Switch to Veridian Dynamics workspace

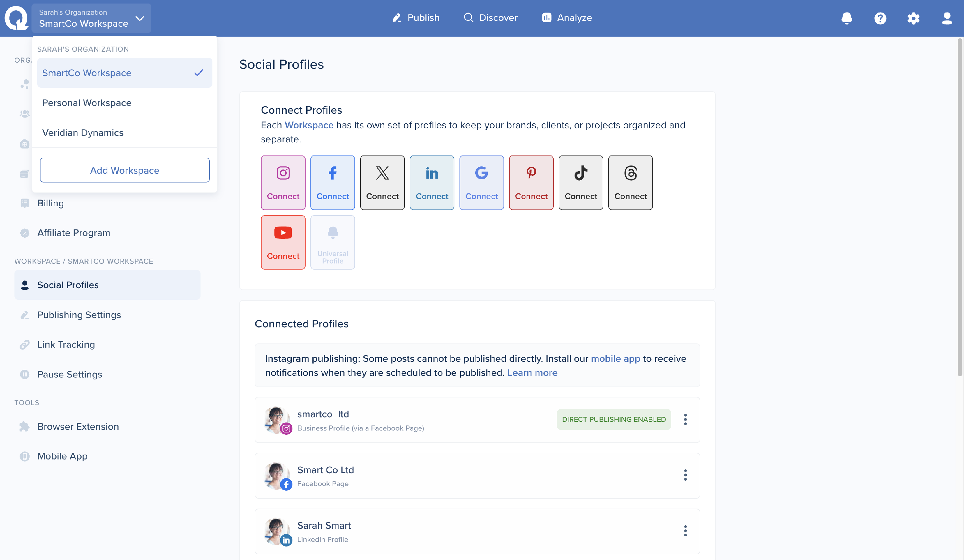(83, 133)
